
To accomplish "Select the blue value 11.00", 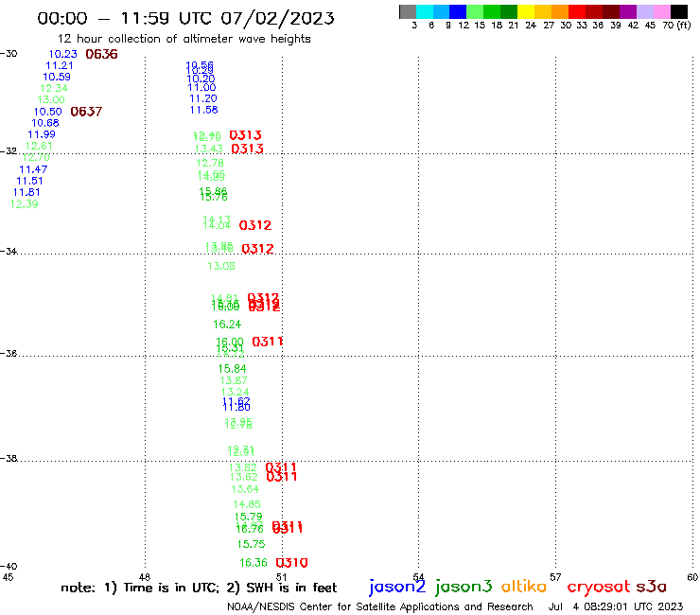I will [x=201, y=88].
